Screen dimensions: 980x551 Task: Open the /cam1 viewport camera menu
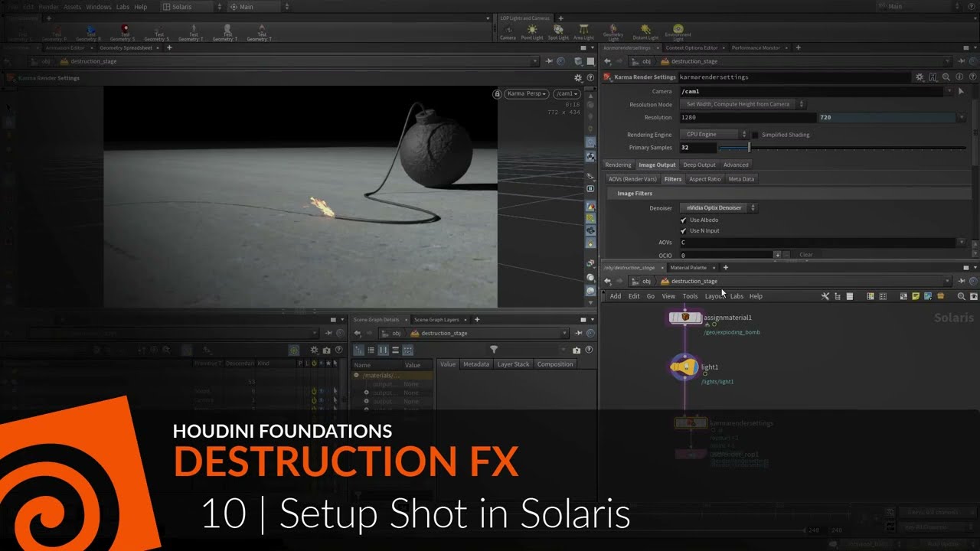[567, 93]
